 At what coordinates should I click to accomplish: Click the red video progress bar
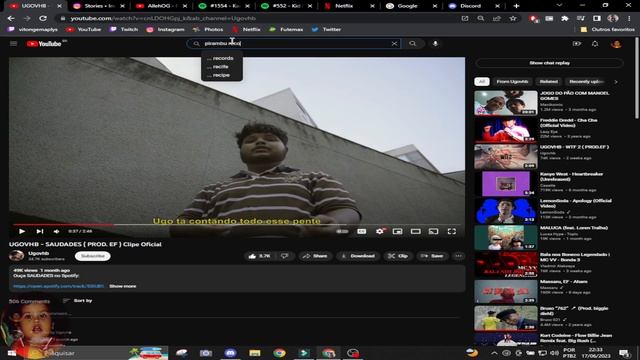(63, 224)
